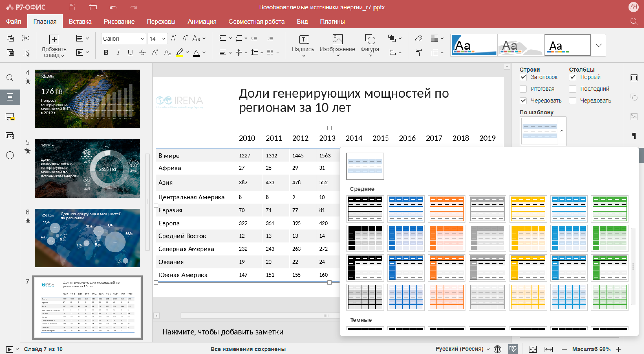Enable the Последний column checkbox
The width and height of the screenshot is (644, 354).
[573, 89]
